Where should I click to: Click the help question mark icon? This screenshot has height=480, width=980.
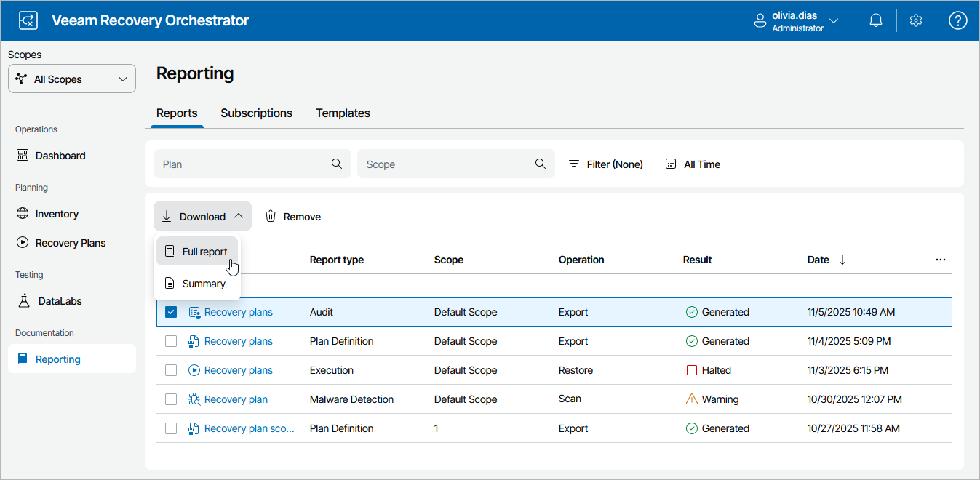point(957,21)
